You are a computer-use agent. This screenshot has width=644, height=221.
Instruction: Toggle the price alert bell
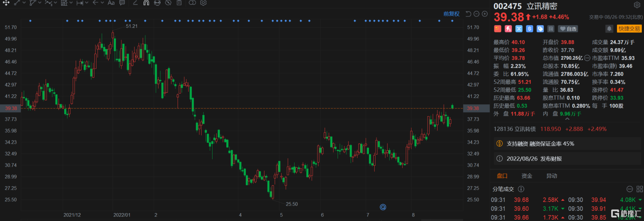[609, 29]
